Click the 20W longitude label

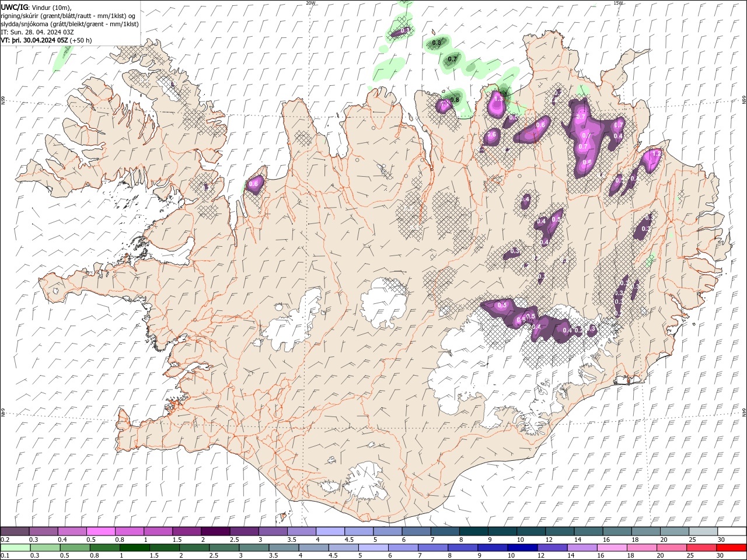[x=310, y=2]
